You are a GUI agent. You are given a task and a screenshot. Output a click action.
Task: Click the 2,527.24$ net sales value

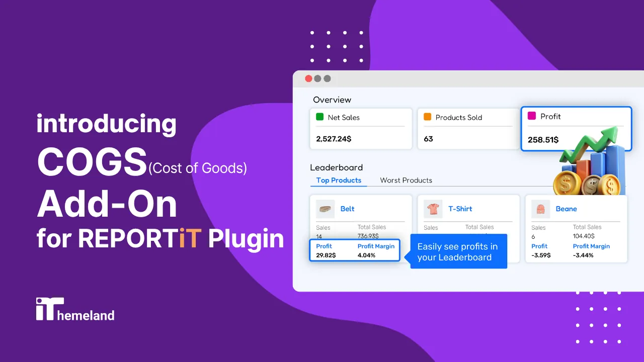(x=334, y=139)
